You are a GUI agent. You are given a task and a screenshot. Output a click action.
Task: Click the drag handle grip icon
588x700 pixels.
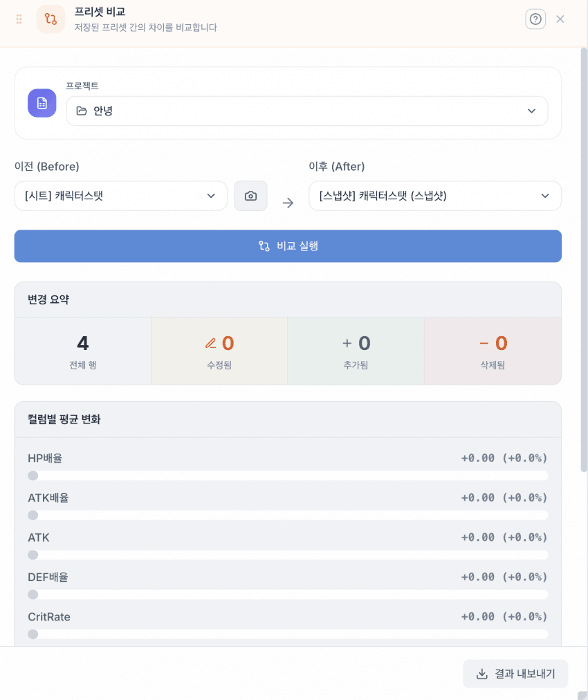(x=19, y=19)
